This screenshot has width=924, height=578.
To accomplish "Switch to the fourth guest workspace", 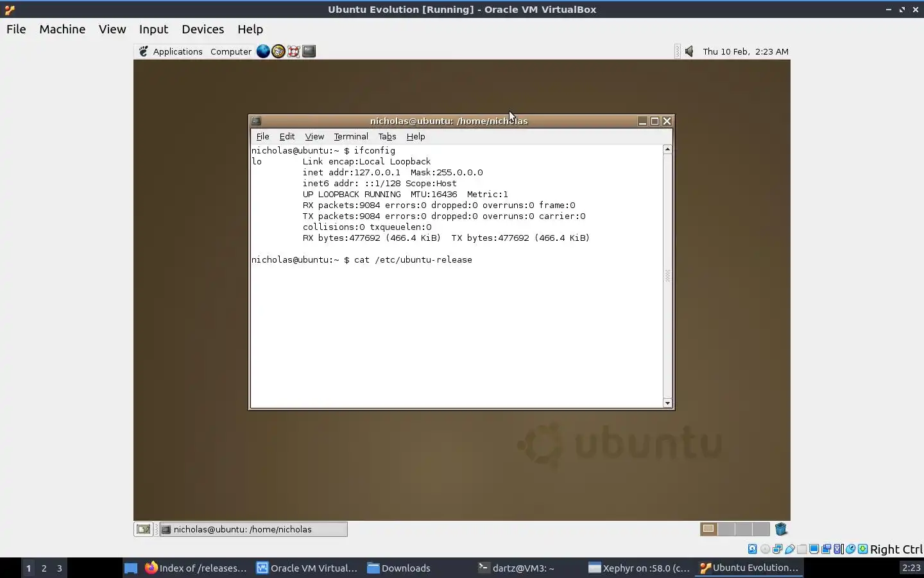I will (761, 529).
